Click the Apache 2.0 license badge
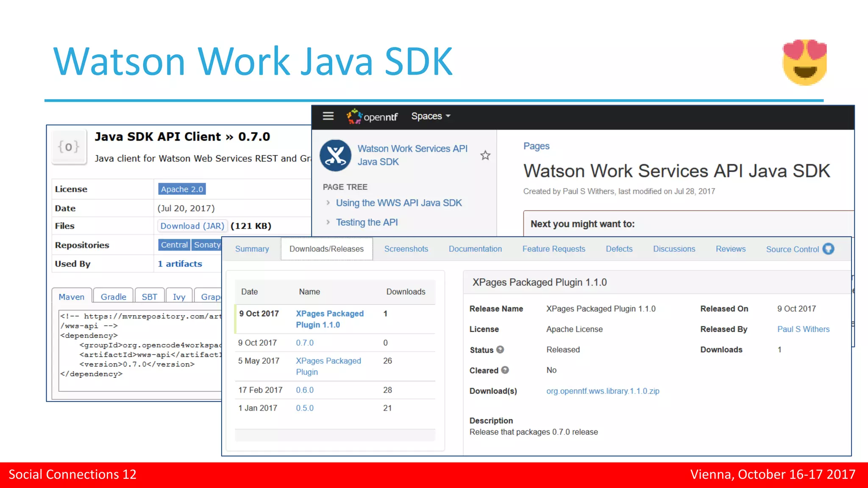The width and height of the screenshot is (868, 488). pos(182,189)
